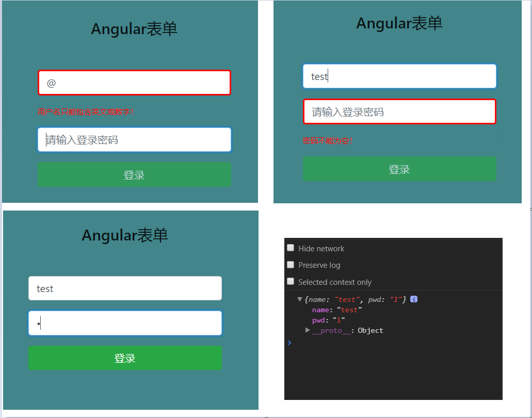Click the console input prompt arrow
The height and width of the screenshot is (418, 532).
click(289, 343)
